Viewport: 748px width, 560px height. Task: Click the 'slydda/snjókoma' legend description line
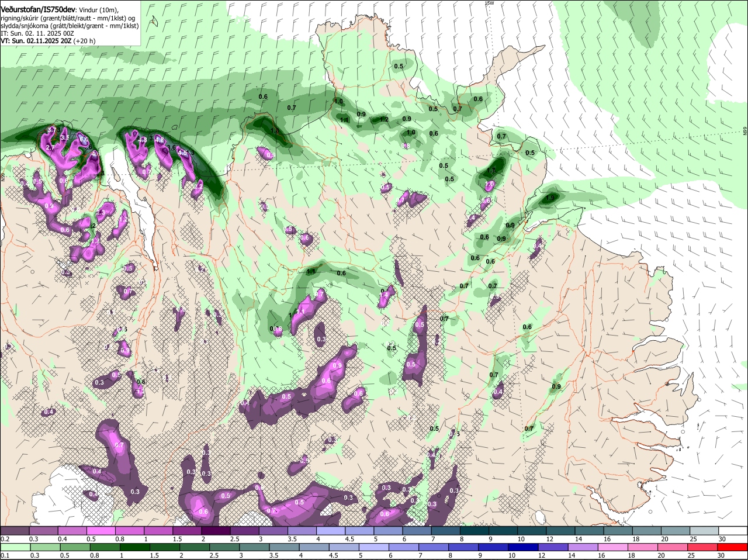pos(70,26)
